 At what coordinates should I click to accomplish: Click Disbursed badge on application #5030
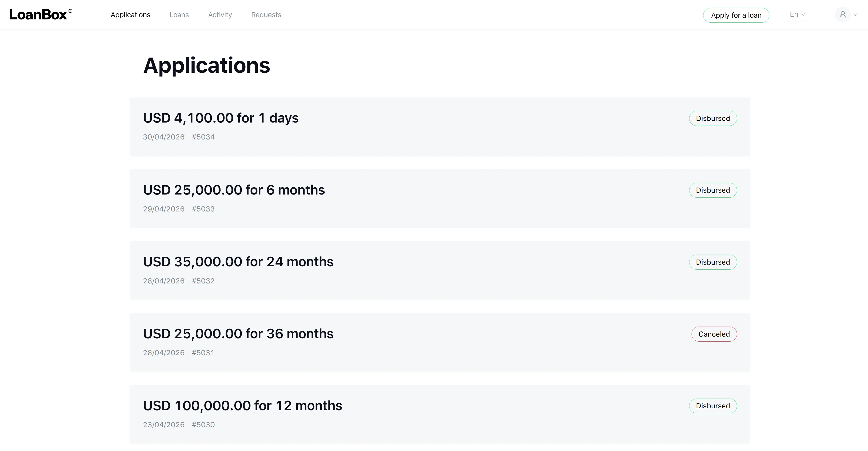coord(713,406)
